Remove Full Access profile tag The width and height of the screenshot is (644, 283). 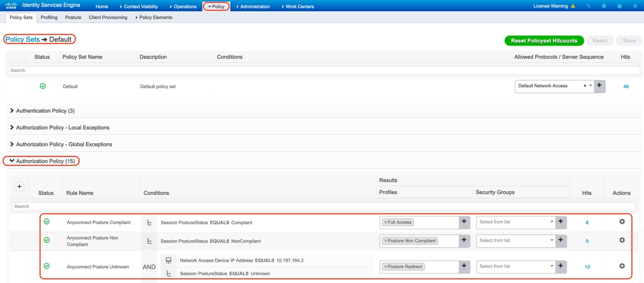[386, 222]
